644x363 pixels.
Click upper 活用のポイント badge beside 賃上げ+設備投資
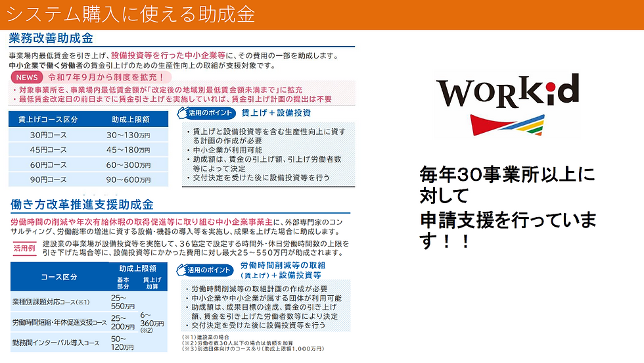point(206,113)
